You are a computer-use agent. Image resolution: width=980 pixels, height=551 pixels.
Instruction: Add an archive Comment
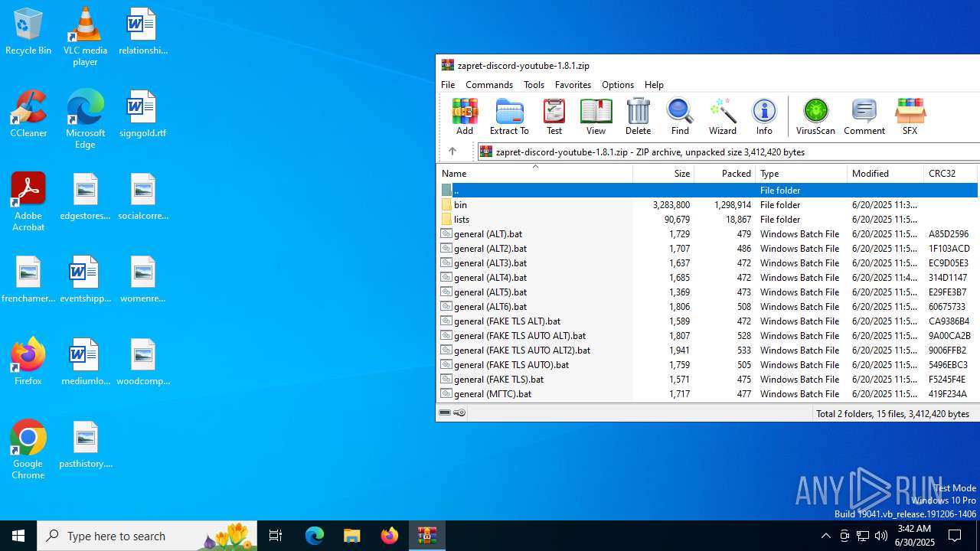(864, 117)
